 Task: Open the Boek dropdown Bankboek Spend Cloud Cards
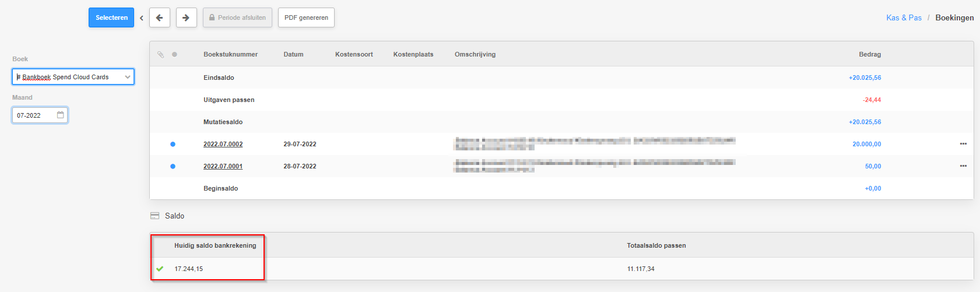[73, 77]
